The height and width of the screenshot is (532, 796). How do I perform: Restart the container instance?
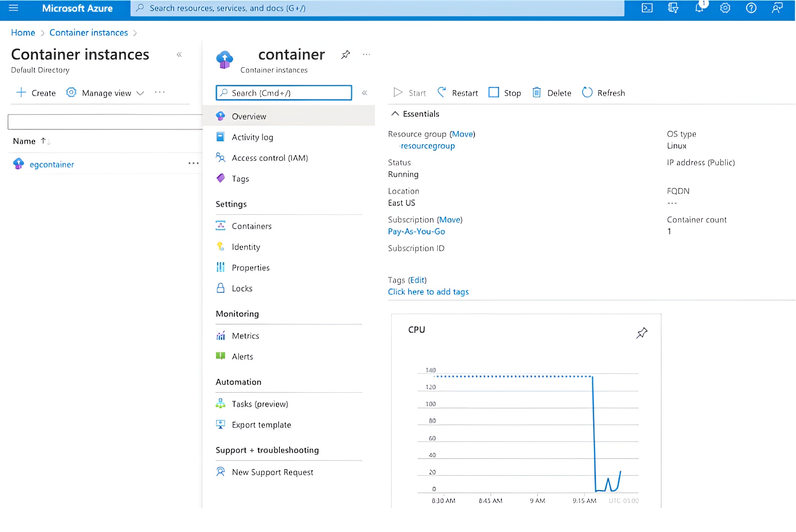[x=457, y=93]
